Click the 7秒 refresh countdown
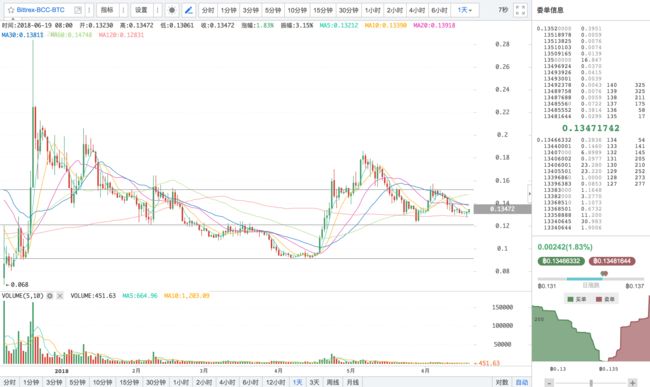 (503, 10)
